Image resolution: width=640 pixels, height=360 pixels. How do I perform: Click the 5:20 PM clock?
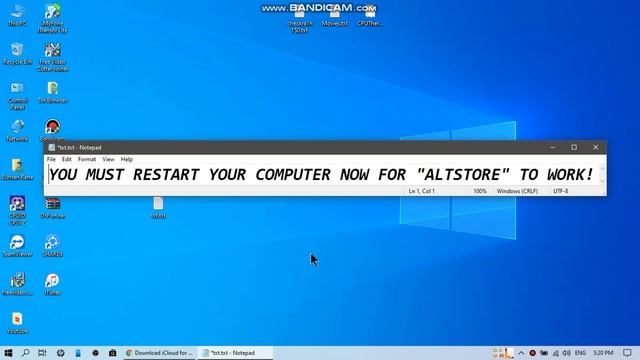(x=603, y=353)
